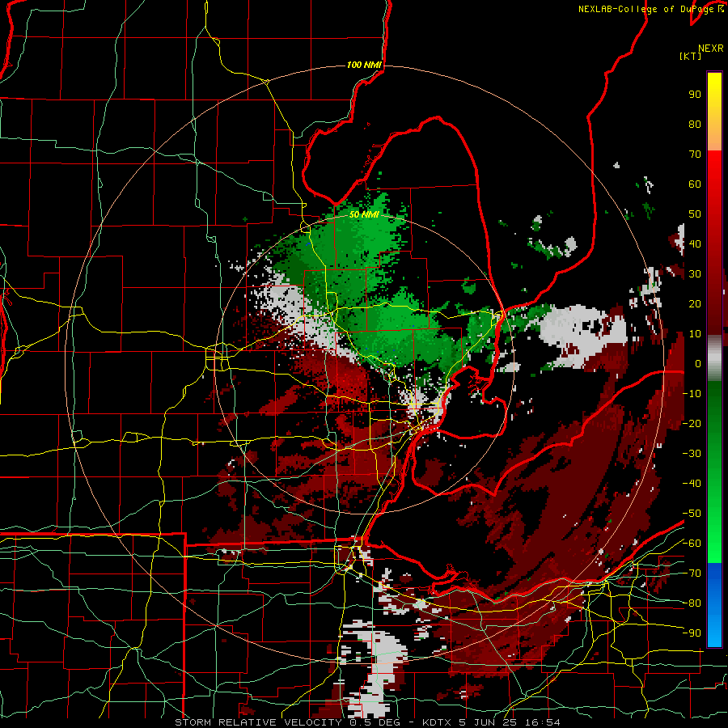The width and height of the screenshot is (728, 728).
Task: Click the positive 30 scale value
Action: (x=695, y=274)
